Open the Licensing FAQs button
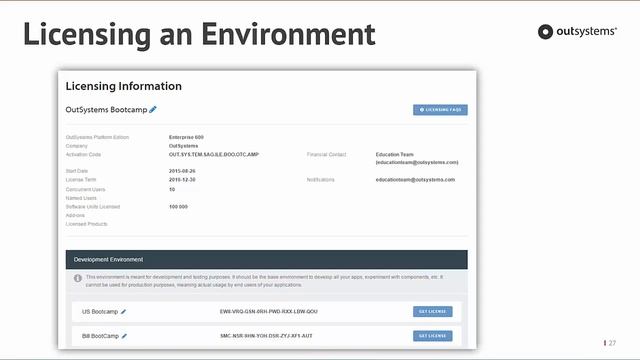The image size is (640, 360). [440, 110]
